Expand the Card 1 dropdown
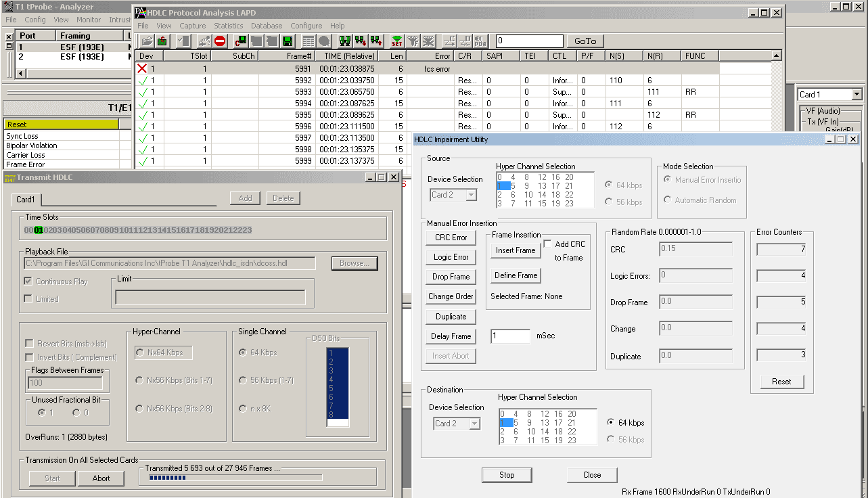 coord(857,95)
